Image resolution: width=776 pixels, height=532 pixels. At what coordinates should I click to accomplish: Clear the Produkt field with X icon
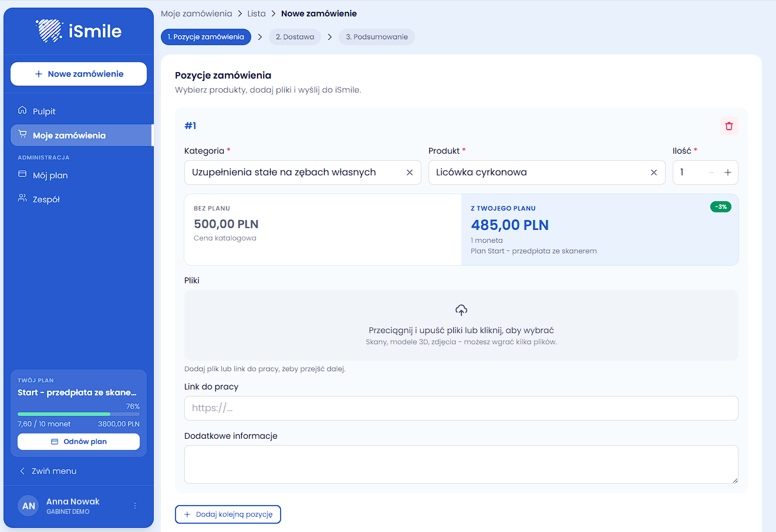654,172
